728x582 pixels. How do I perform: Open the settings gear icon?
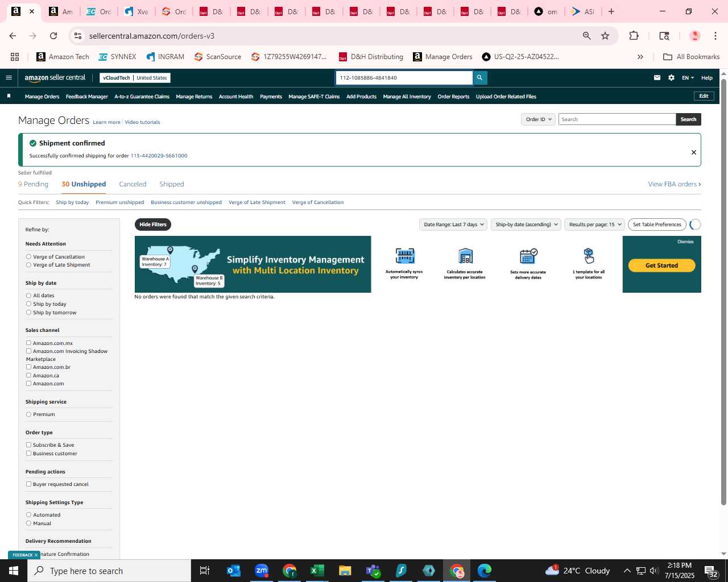[671, 78]
